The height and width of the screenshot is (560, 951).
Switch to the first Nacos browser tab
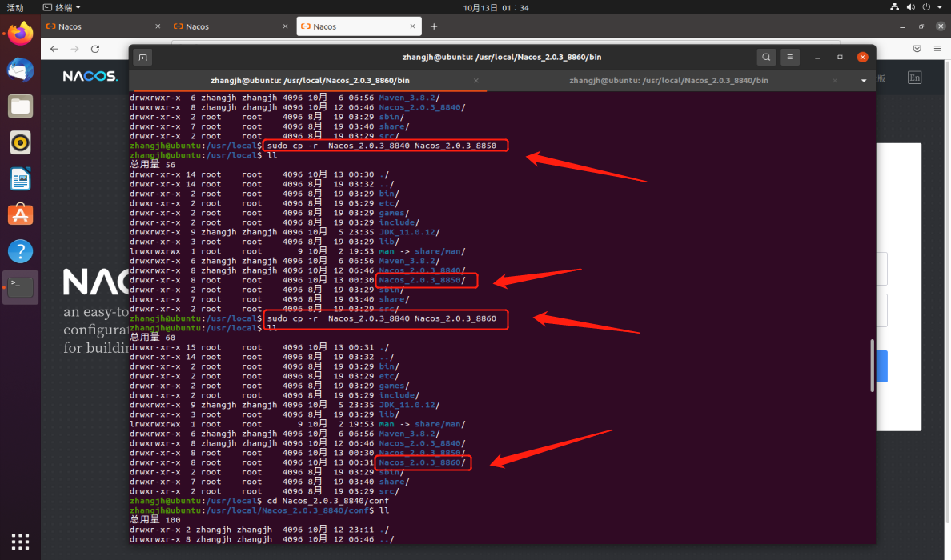[x=104, y=26]
